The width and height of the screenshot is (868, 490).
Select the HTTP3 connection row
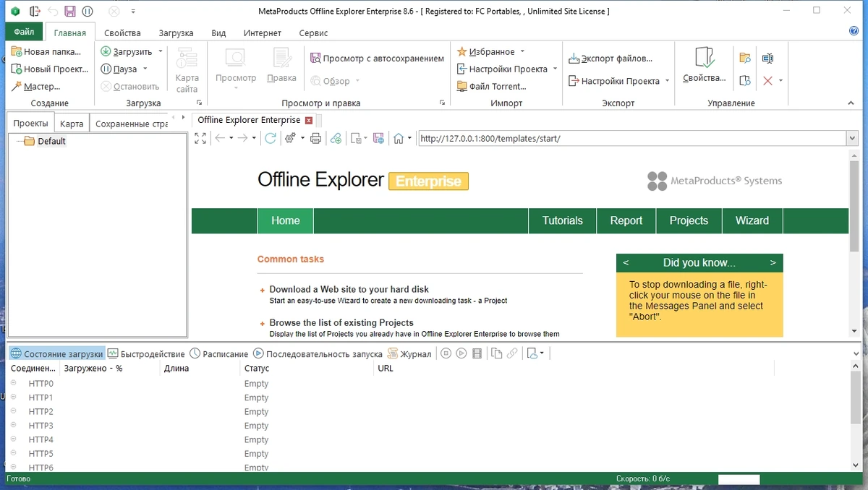(41, 426)
